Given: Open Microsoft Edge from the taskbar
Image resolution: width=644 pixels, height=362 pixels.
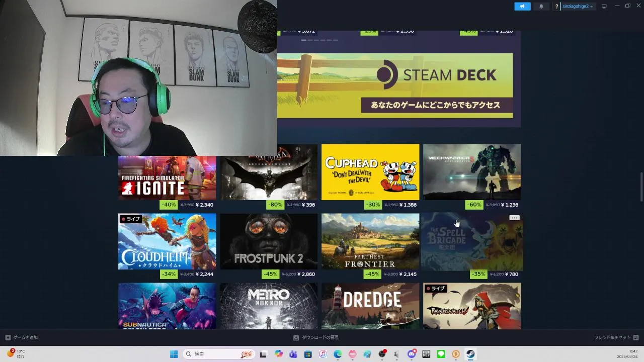Looking at the screenshot, I should [x=338, y=354].
